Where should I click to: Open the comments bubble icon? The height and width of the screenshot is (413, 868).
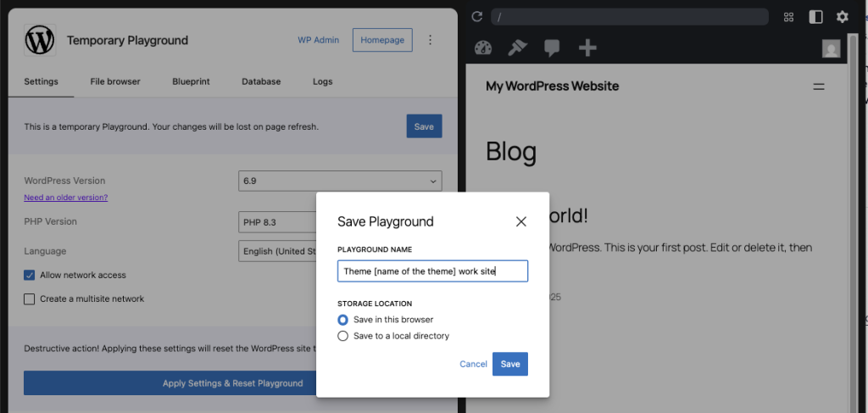552,48
